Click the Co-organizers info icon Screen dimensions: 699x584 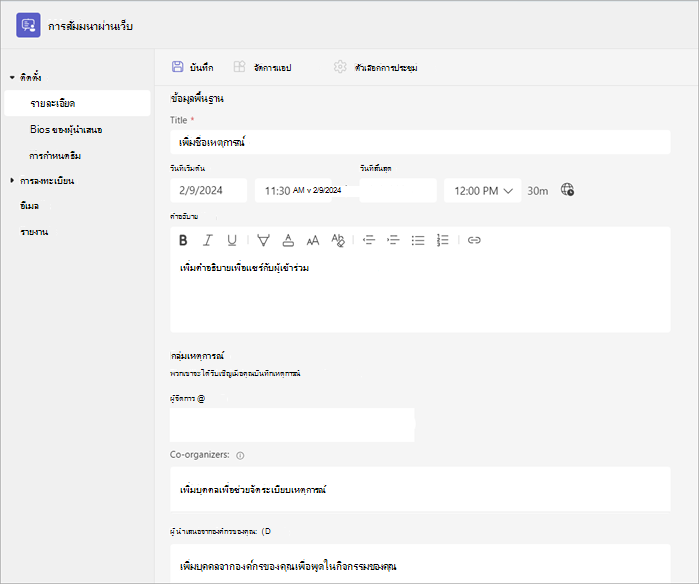[240, 456]
